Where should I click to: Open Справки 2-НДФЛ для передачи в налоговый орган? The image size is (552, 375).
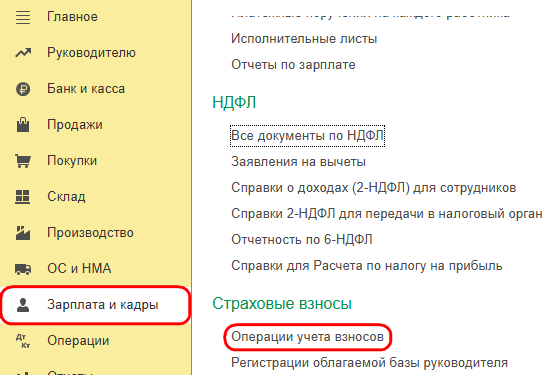(387, 214)
